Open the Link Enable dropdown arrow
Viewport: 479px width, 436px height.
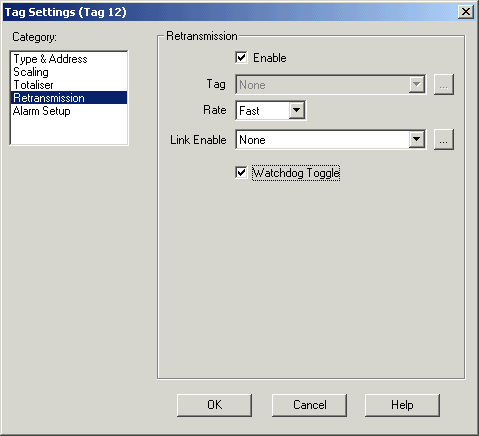point(417,140)
